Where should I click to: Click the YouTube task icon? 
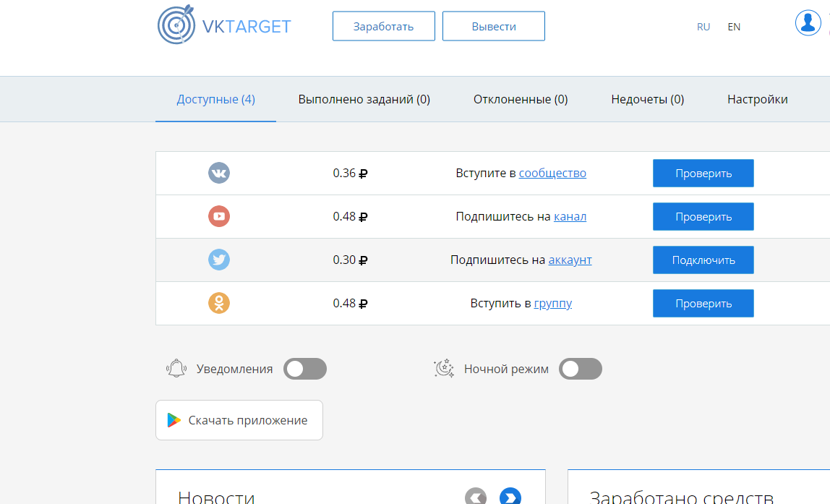coord(219,216)
